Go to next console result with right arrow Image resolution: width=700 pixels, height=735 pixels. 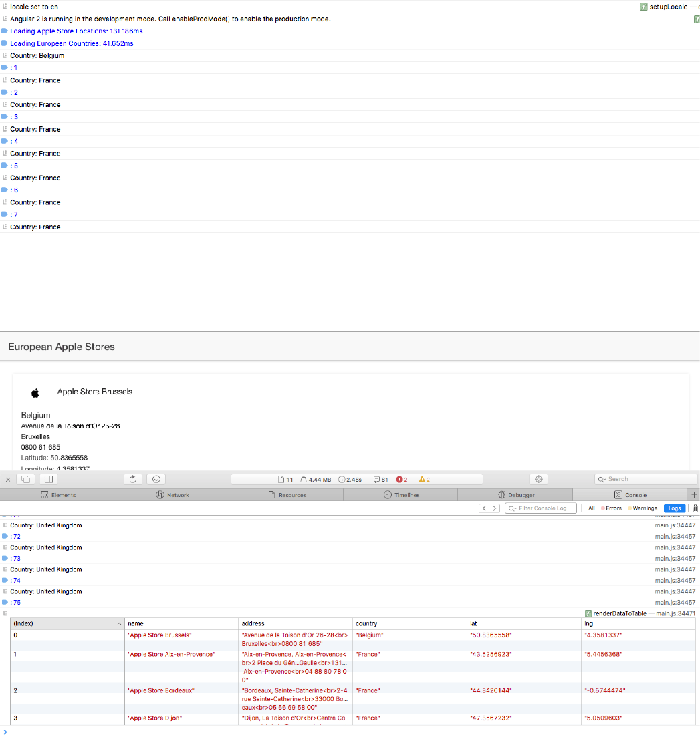[495, 508]
